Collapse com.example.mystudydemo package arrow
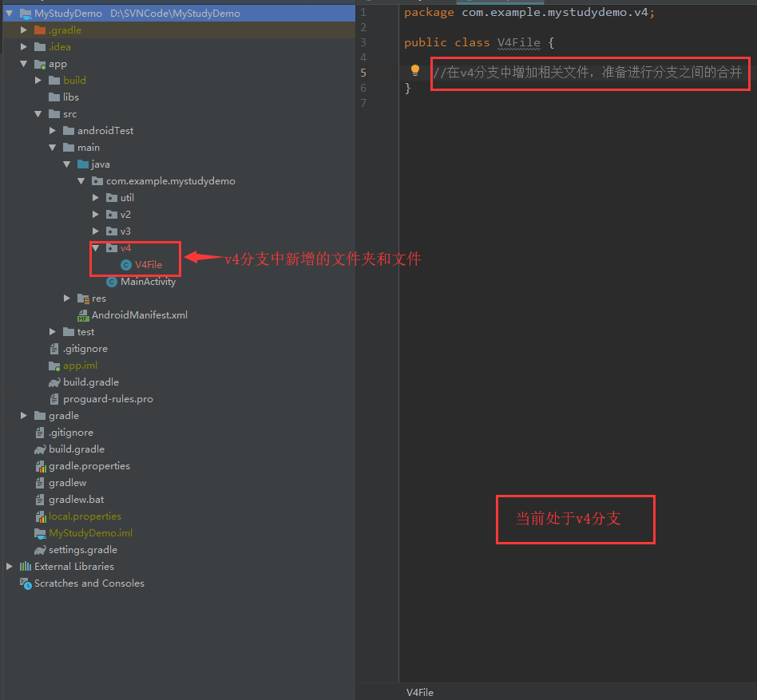The image size is (757, 700). click(81, 181)
